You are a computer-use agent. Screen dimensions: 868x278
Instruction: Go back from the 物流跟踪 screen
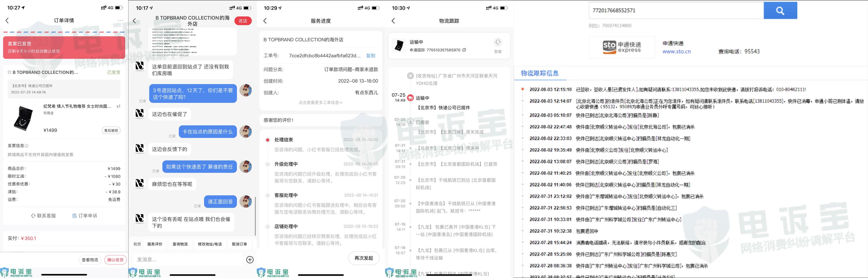pos(393,21)
